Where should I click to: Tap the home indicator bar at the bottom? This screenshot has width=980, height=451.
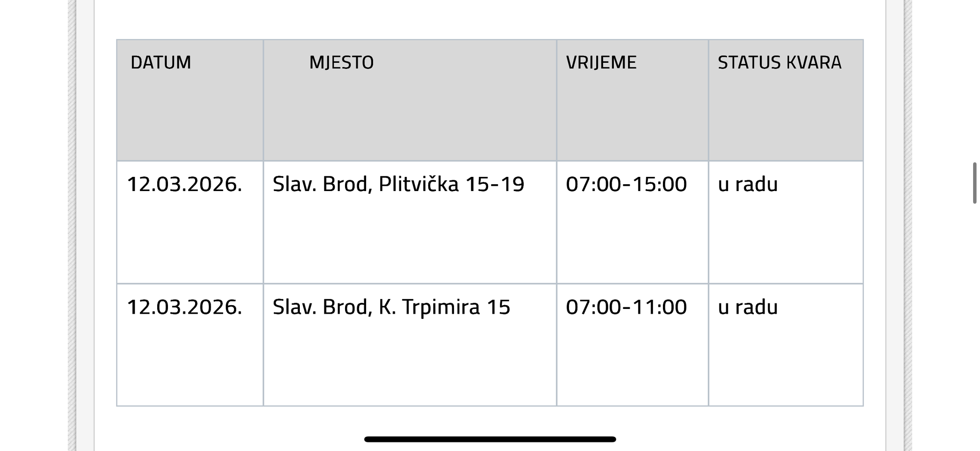point(490,439)
